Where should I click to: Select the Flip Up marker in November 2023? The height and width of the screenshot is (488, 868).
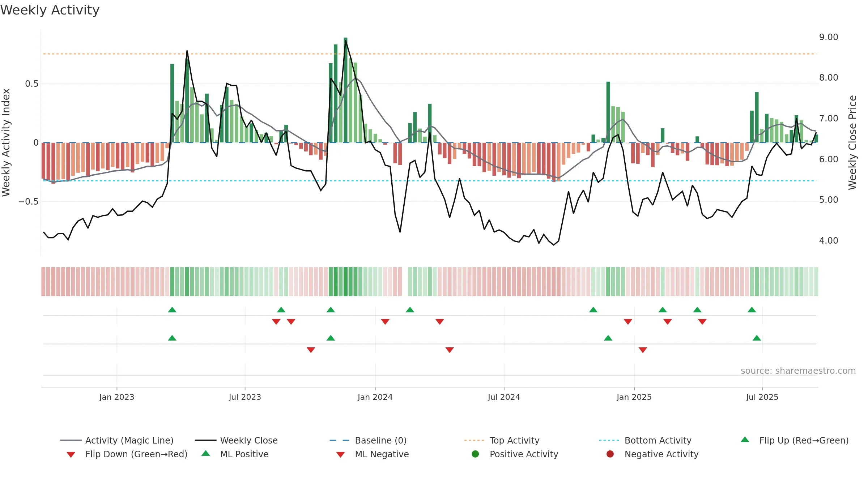click(331, 310)
